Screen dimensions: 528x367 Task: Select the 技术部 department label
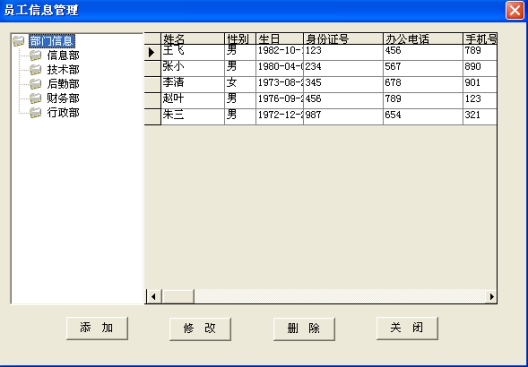[x=63, y=70]
